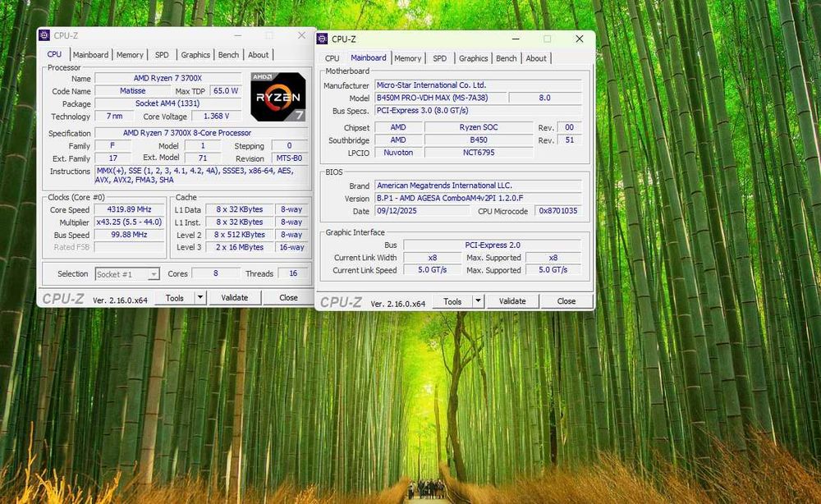The height and width of the screenshot is (504, 821).
Task: Click Bus Speed value 99.88 MHz
Action: [x=129, y=235]
